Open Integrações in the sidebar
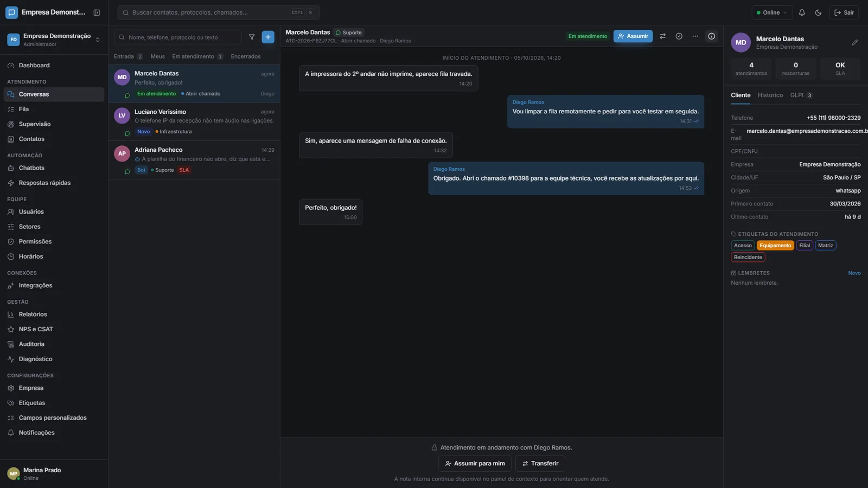Image resolution: width=868 pixels, height=488 pixels. pos(54,286)
